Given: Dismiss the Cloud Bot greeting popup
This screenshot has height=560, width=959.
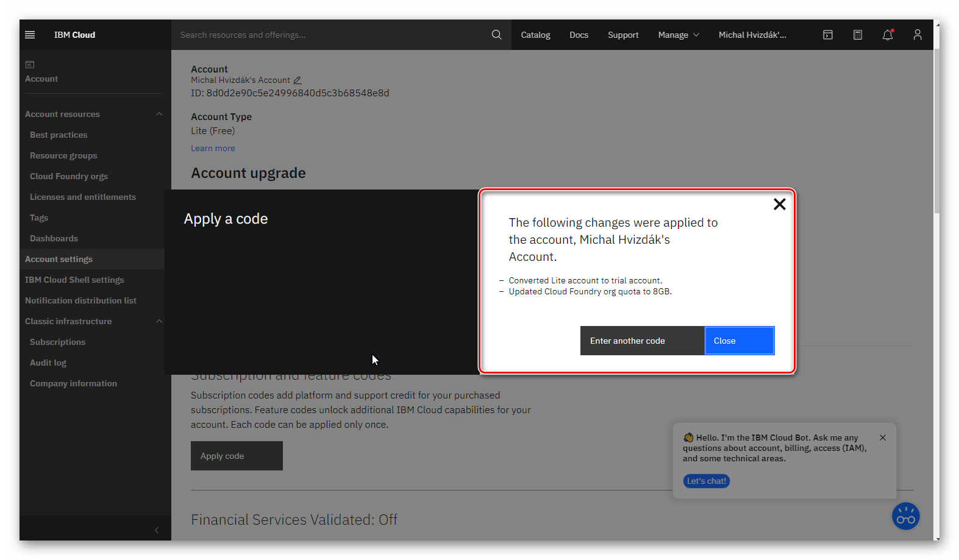Looking at the screenshot, I should click(882, 438).
